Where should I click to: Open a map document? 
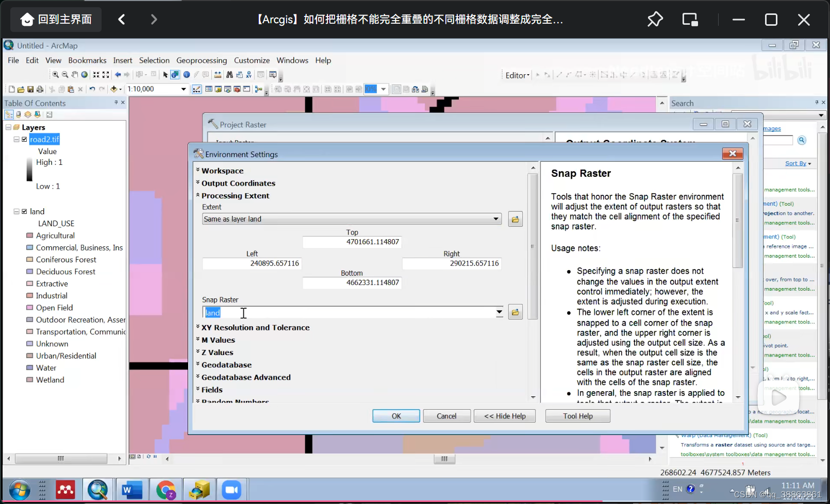21,89
